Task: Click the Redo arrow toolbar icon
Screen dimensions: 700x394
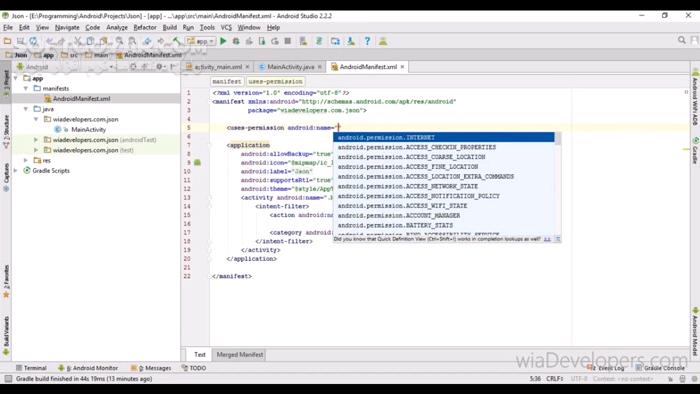Action: pos(62,41)
